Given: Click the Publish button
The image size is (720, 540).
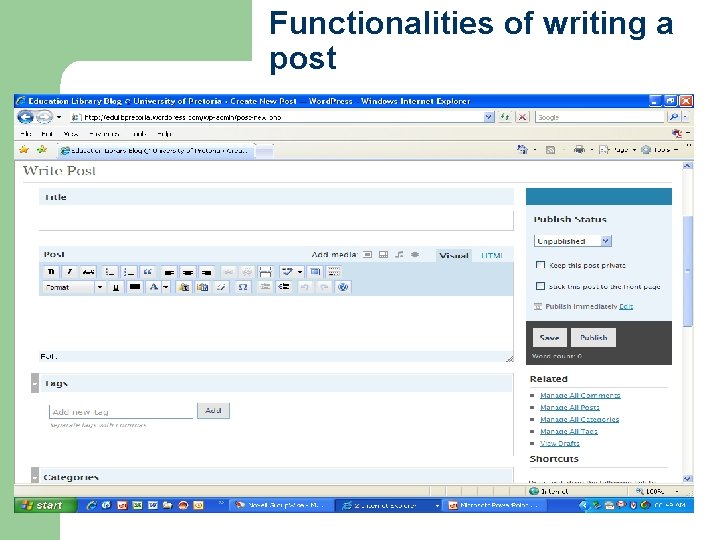Looking at the screenshot, I should (x=593, y=338).
